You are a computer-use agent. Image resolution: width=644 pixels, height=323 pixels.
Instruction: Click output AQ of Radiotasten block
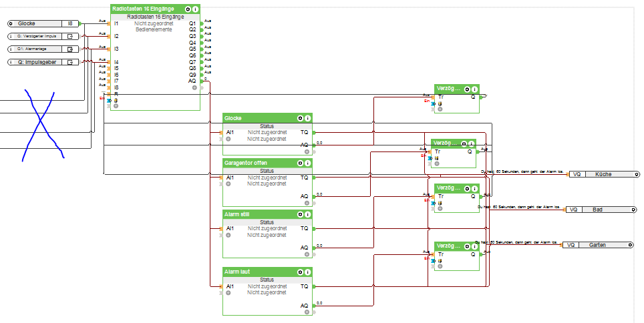(192, 81)
